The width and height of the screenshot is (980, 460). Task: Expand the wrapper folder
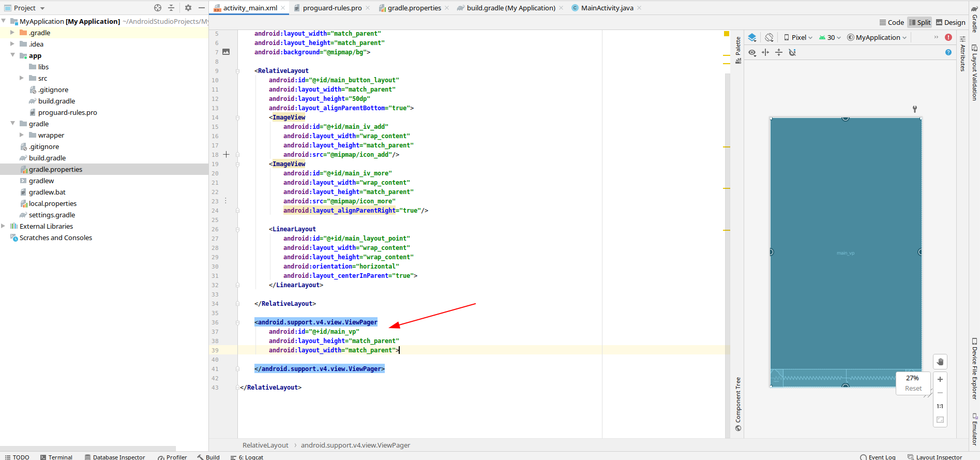[x=22, y=135]
